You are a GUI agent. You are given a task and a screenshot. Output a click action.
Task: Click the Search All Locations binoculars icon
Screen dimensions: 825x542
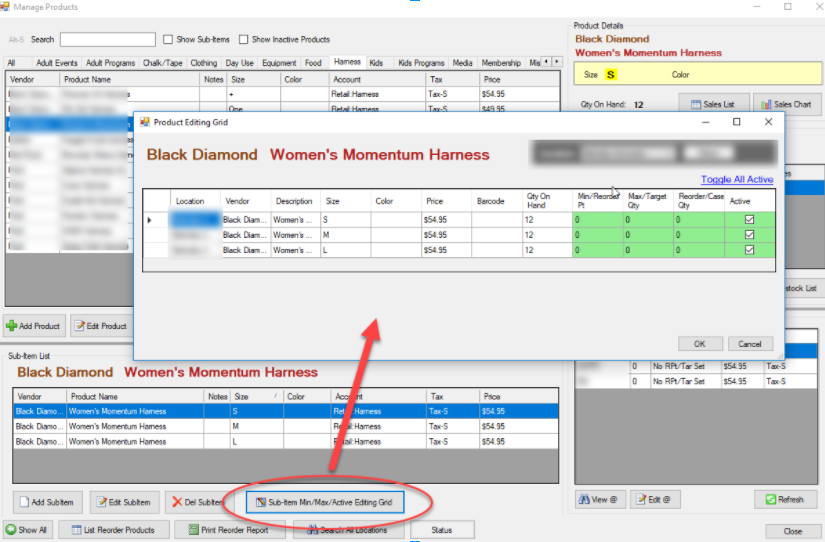[313, 529]
